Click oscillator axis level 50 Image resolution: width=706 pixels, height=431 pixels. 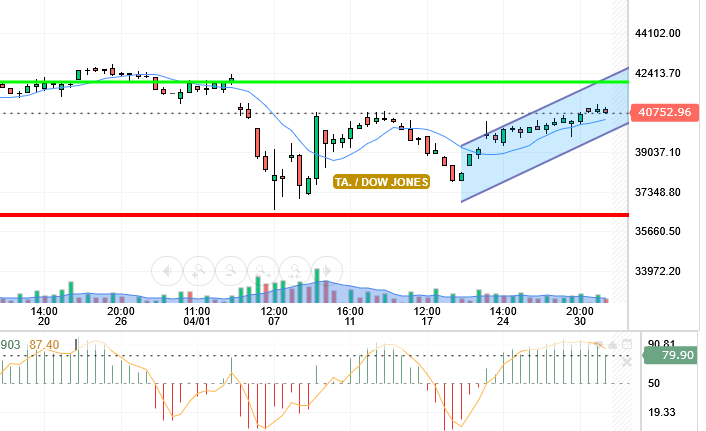(x=654, y=383)
